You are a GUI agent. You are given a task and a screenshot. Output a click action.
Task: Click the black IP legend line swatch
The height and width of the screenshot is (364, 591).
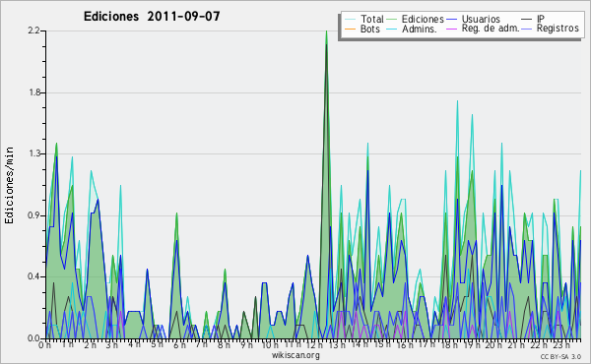(527, 20)
